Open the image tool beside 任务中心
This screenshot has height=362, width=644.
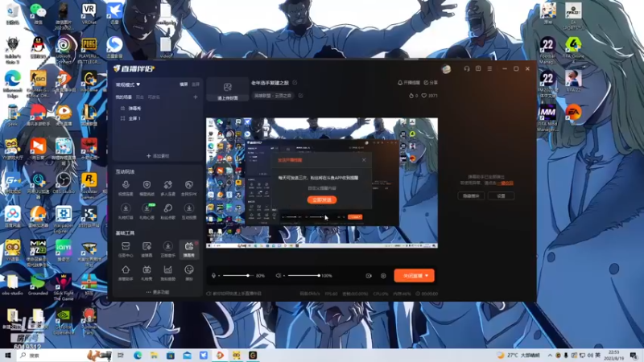tap(147, 249)
